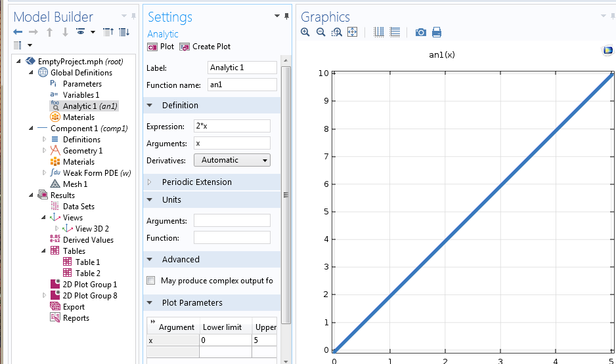Viewport: 616px width, 364px height.
Task: Click the Create Plot button
Action: (x=205, y=47)
